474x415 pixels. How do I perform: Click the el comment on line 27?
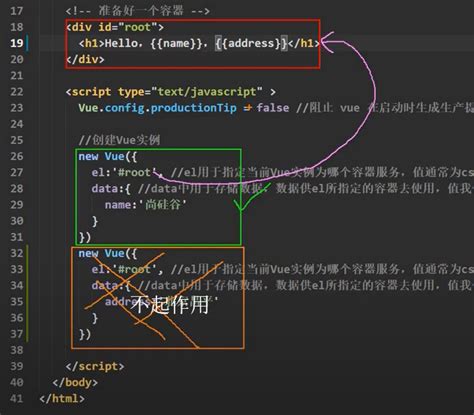tap(322, 172)
